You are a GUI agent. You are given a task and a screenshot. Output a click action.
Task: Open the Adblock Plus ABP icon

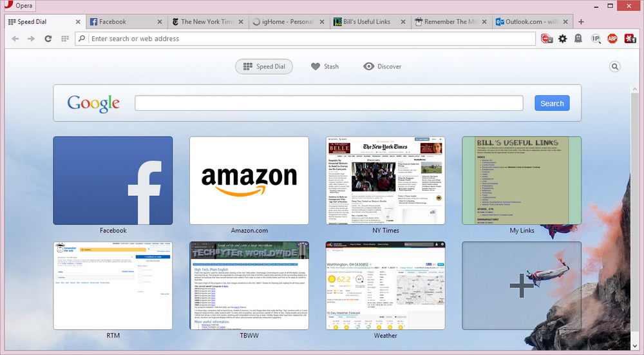[x=612, y=39]
